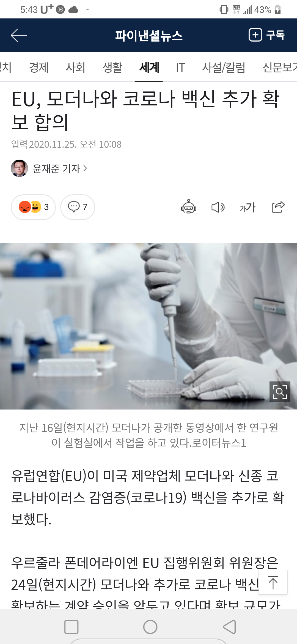The image size is (297, 644).
Task: Tap the back arrow in header
Action: [x=19, y=35]
